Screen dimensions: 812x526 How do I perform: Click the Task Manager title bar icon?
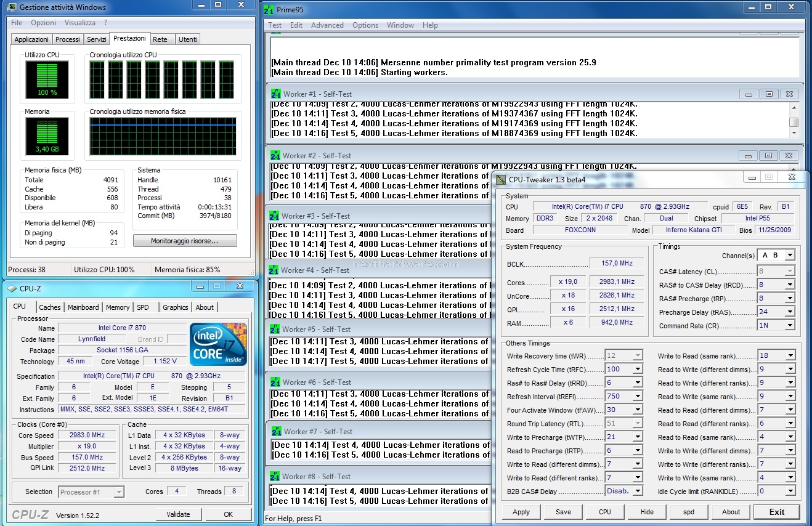(12, 7)
